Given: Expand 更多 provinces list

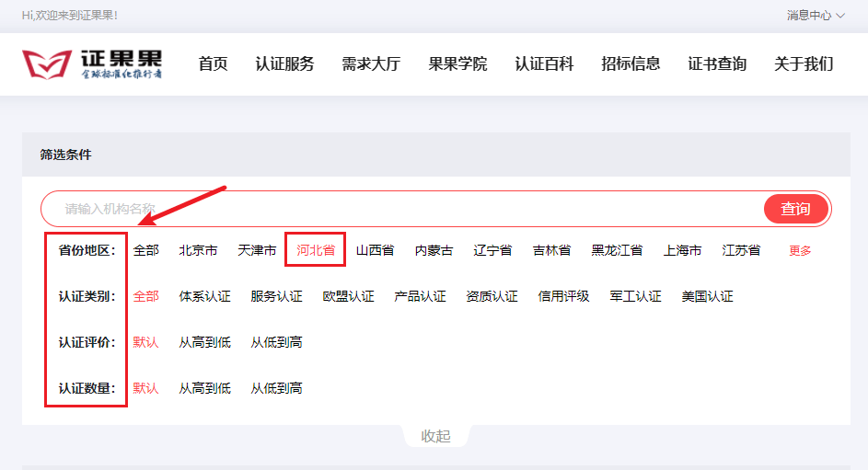Looking at the screenshot, I should point(800,250).
